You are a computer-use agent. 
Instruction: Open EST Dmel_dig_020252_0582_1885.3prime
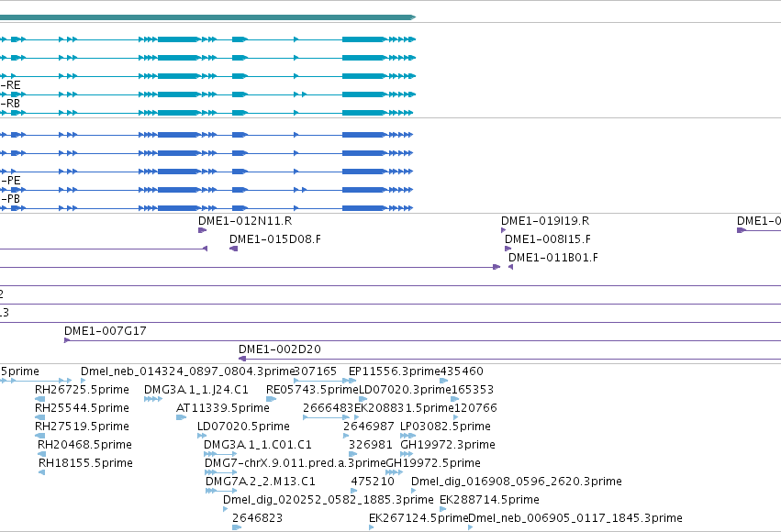pos(329,500)
